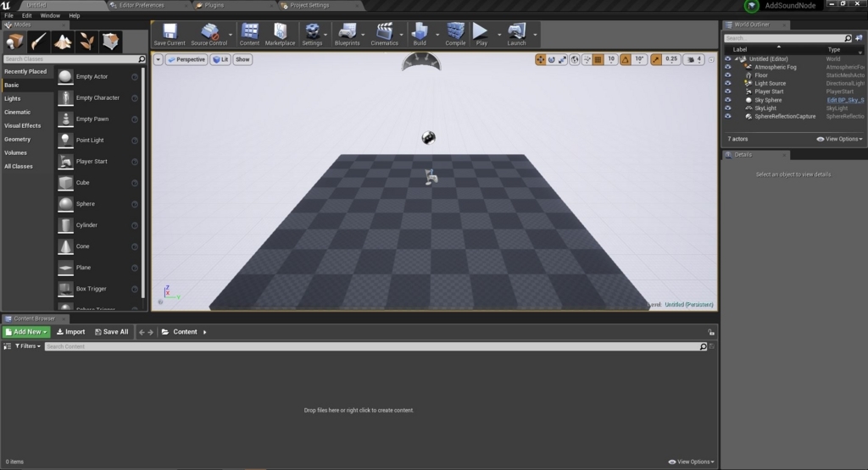Open Content toolbar icon
This screenshot has height=470, width=868.
(249, 34)
